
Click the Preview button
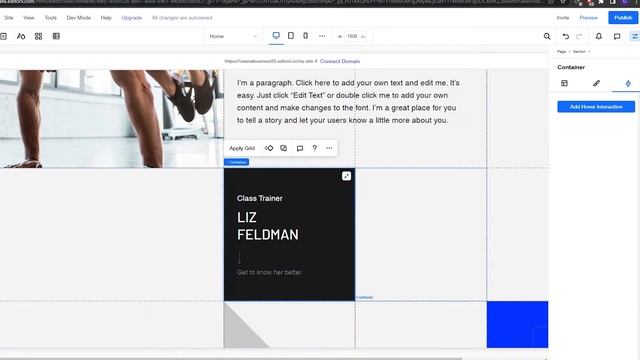[589, 18]
